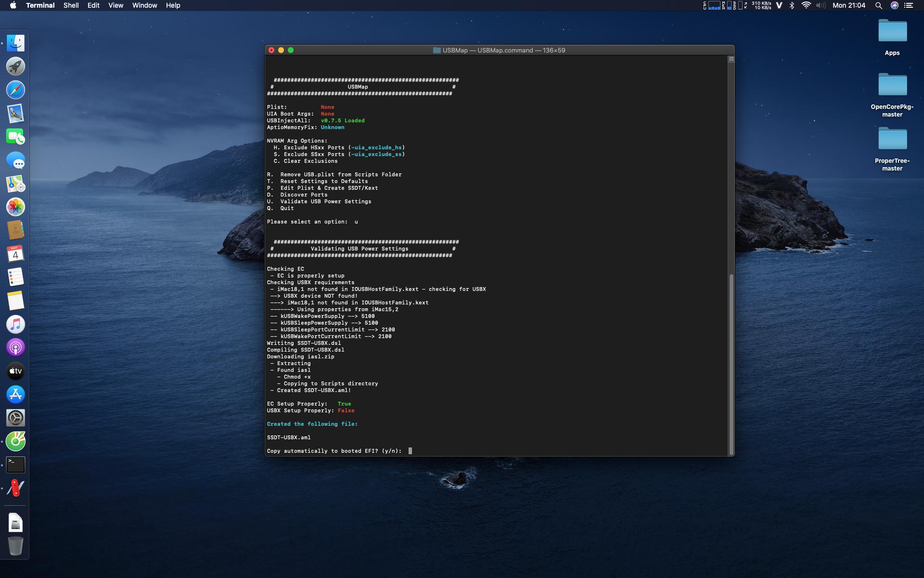Click the V status icon in the menu bar

coord(779,5)
